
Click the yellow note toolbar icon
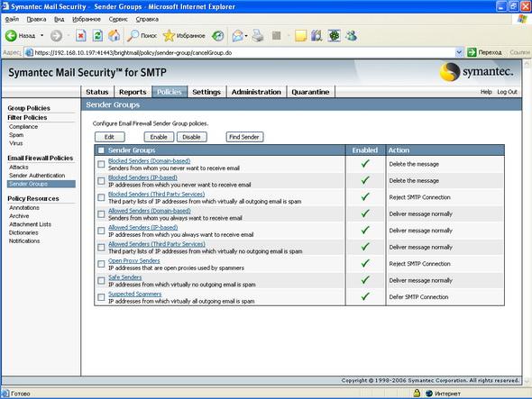(300, 36)
